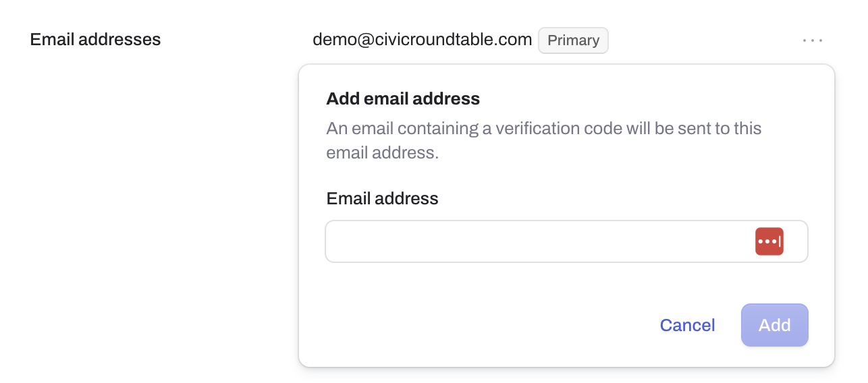The image size is (868, 383).
Task: Select the Primary badge
Action: (573, 40)
